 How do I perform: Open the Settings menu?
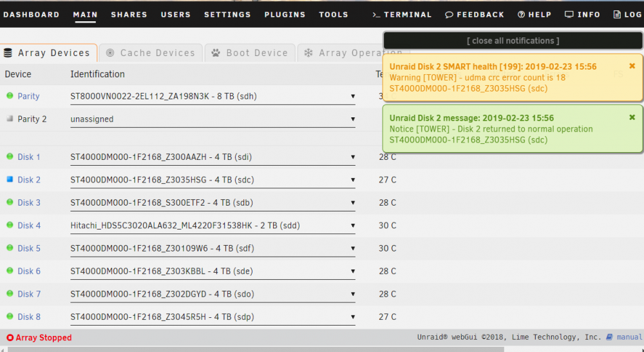pyautogui.click(x=227, y=14)
